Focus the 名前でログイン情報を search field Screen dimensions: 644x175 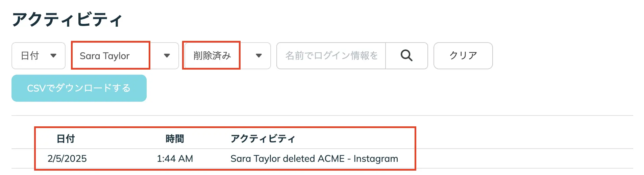tap(331, 56)
